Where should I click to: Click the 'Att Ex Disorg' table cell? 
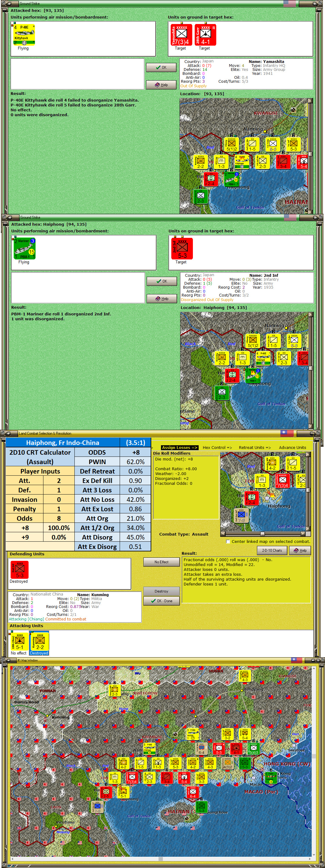tap(97, 547)
